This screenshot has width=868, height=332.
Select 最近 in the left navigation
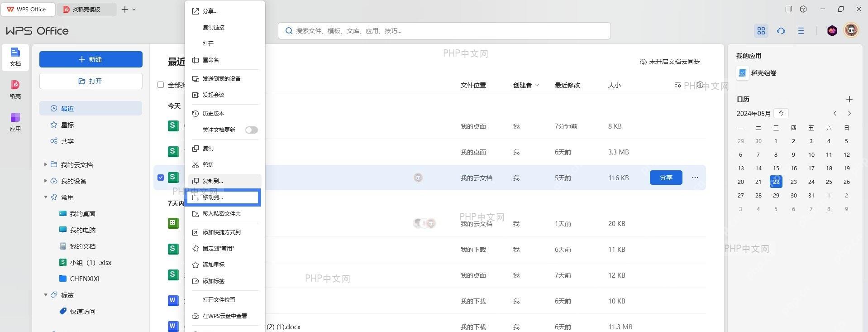point(91,108)
